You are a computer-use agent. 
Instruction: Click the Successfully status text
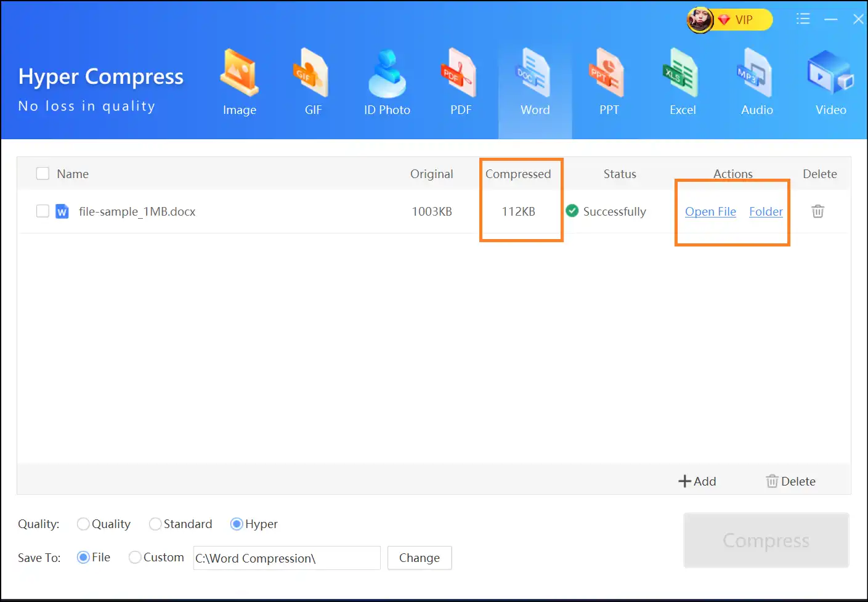click(x=615, y=211)
